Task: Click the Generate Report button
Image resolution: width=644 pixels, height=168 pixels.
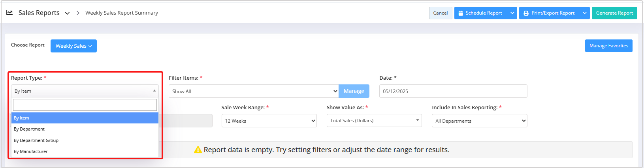Action: (x=614, y=13)
